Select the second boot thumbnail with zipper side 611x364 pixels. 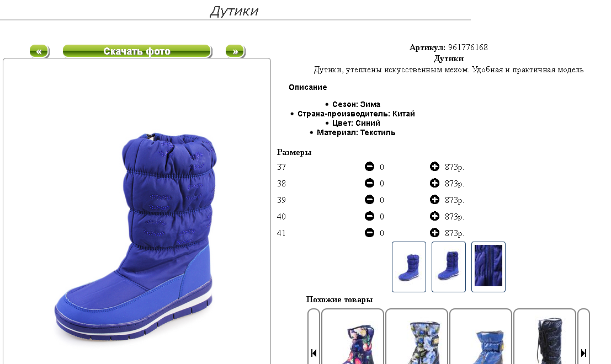coord(449,267)
